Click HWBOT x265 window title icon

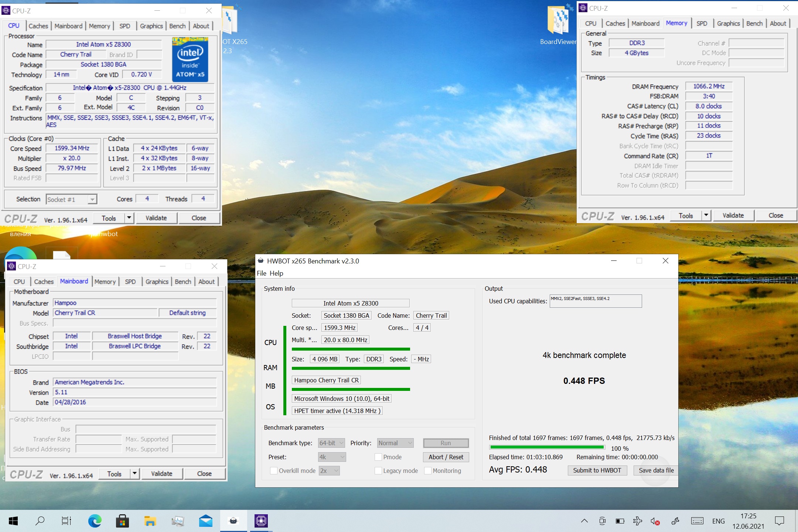260,261
